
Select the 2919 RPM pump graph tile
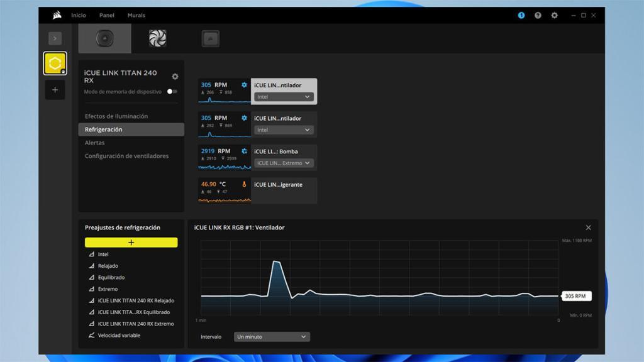click(225, 158)
